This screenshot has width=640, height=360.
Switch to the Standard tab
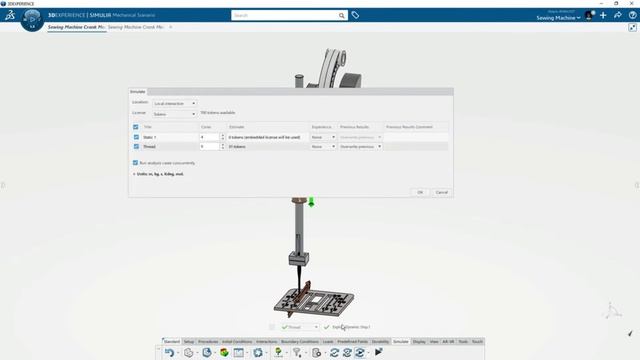click(x=172, y=342)
